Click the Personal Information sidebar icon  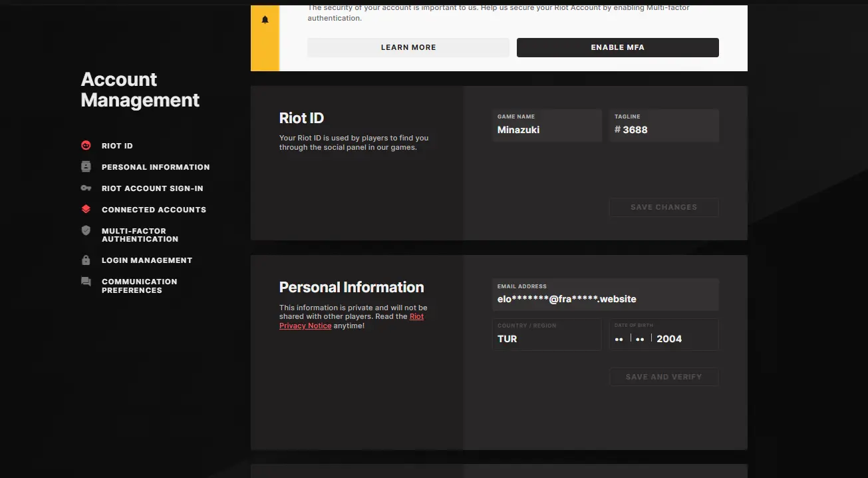pyautogui.click(x=86, y=167)
